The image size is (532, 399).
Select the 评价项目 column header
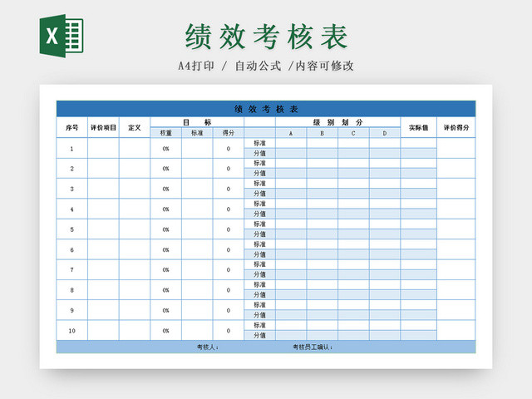pyautogui.click(x=103, y=127)
